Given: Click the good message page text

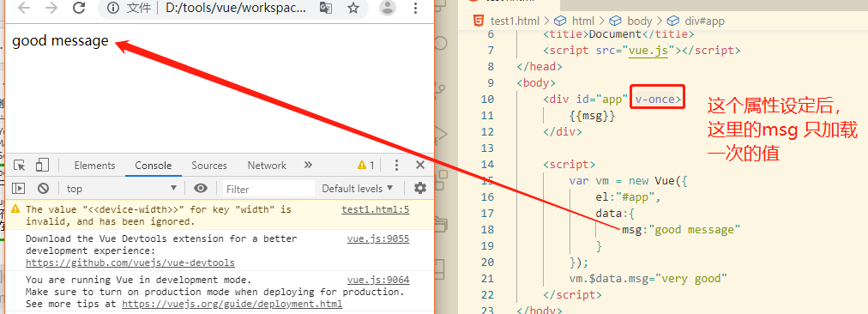Looking at the screenshot, I should pos(60,41).
